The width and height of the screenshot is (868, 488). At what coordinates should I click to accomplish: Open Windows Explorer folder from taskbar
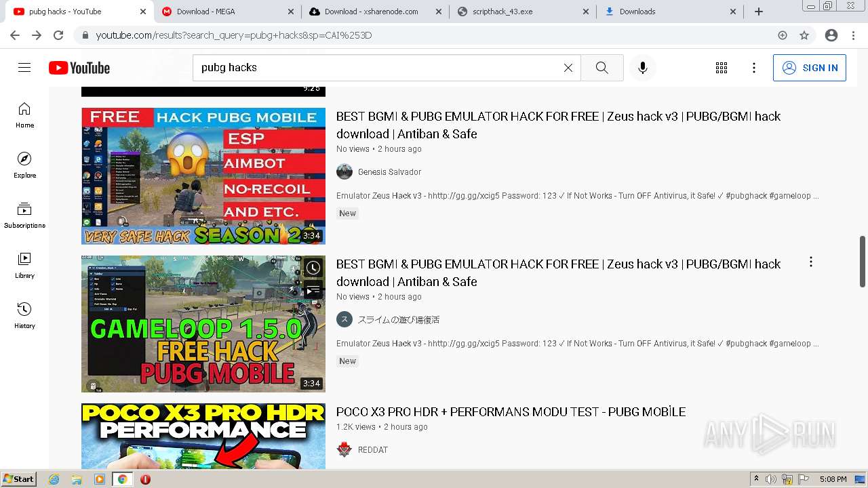[77, 479]
